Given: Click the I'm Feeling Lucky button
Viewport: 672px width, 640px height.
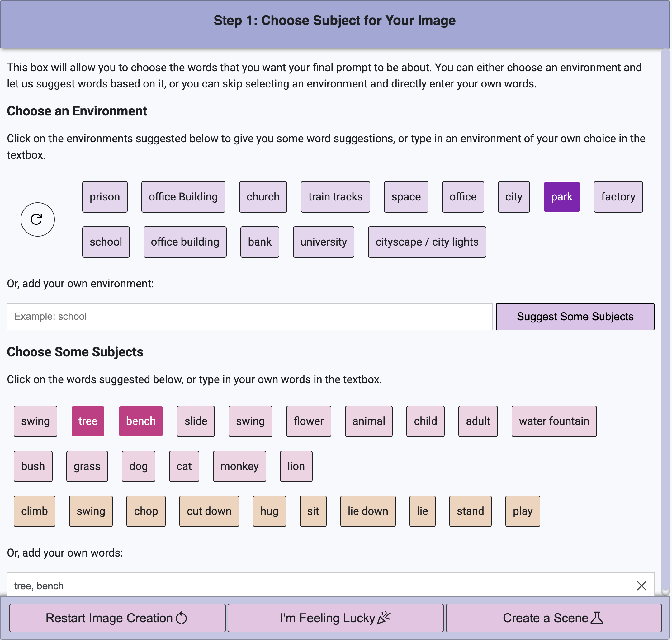Looking at the screenshot, I should coord(335,618).
